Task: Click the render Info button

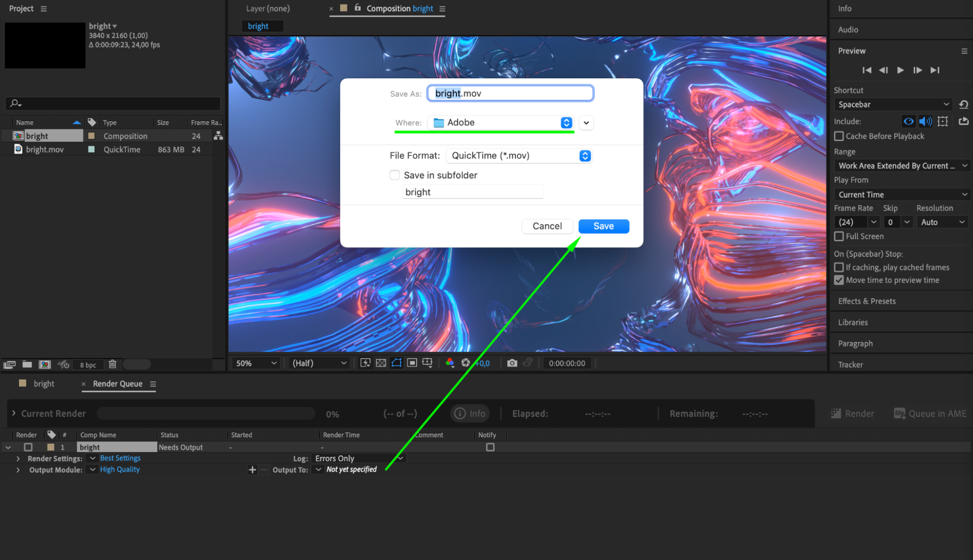Action: click(470, 414)
